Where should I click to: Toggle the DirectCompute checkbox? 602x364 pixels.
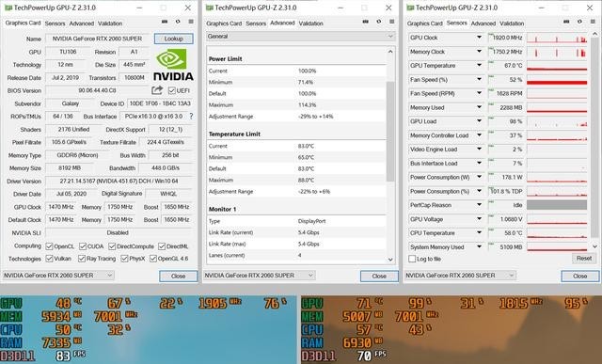click(112, 246)
